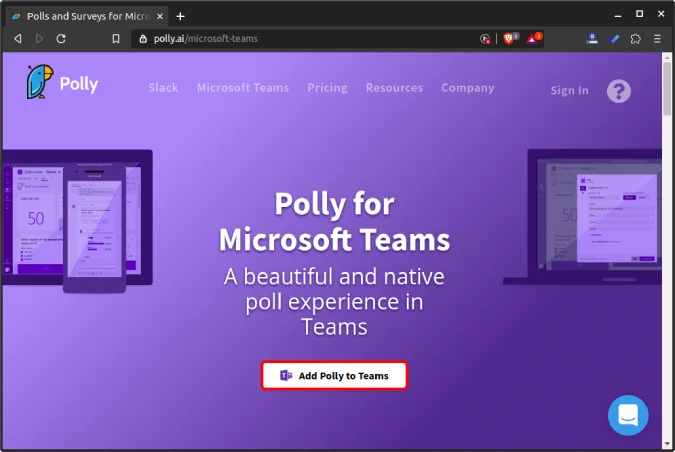Click the left device mockup image
Image resolution: width=675 pixels, height=452 pixels.
[77, 220]
